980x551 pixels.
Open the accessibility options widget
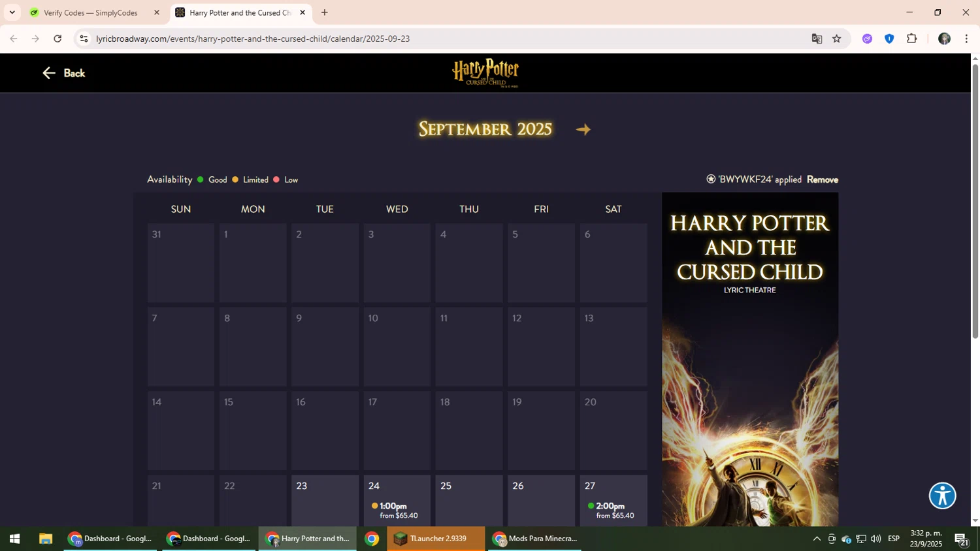pos(942,496)
